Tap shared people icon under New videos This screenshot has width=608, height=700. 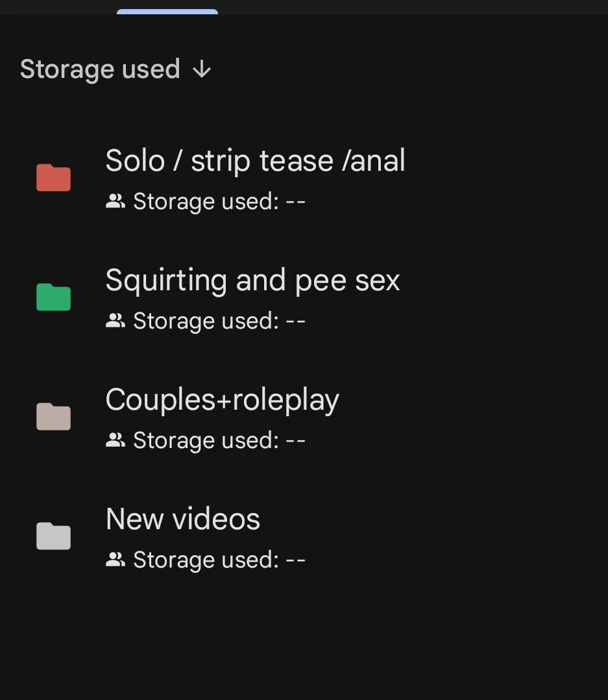[116, 559]
